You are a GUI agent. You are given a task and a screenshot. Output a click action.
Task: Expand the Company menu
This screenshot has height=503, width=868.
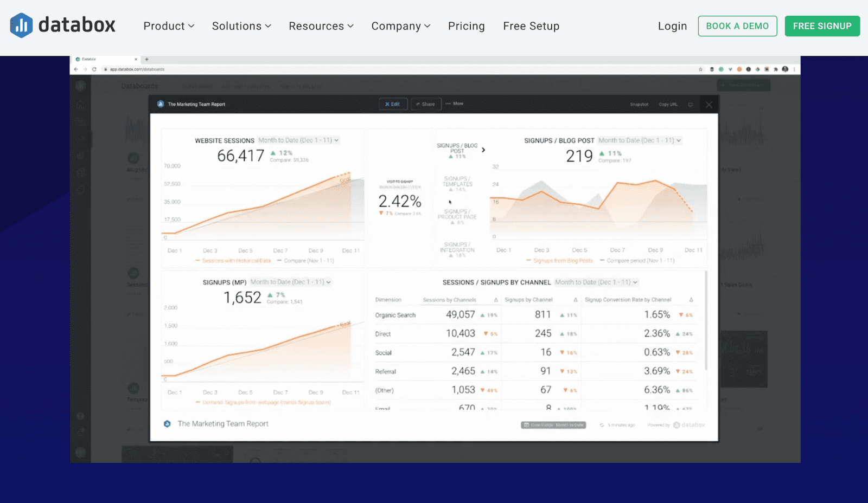(x=401, y=26)
